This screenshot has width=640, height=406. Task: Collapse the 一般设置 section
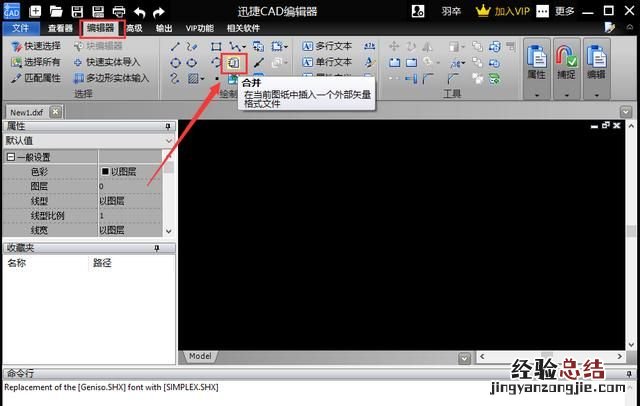coord(11,157)
